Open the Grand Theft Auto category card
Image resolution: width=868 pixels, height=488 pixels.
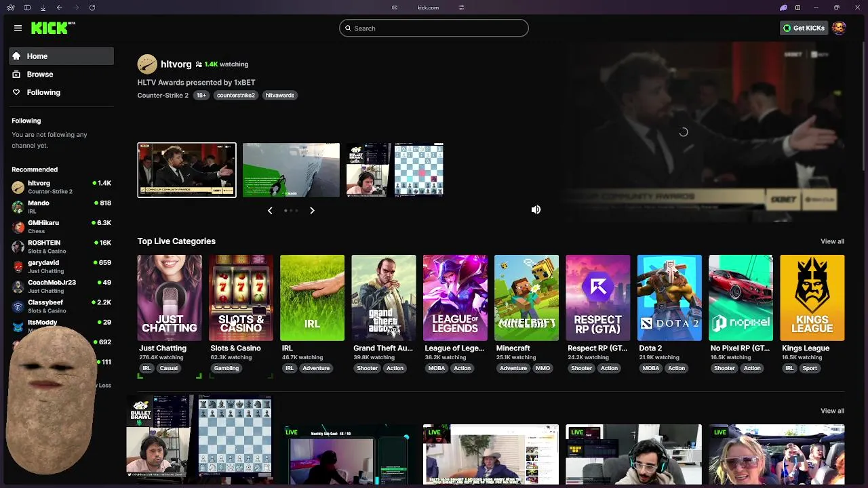[x=384, y=298]
